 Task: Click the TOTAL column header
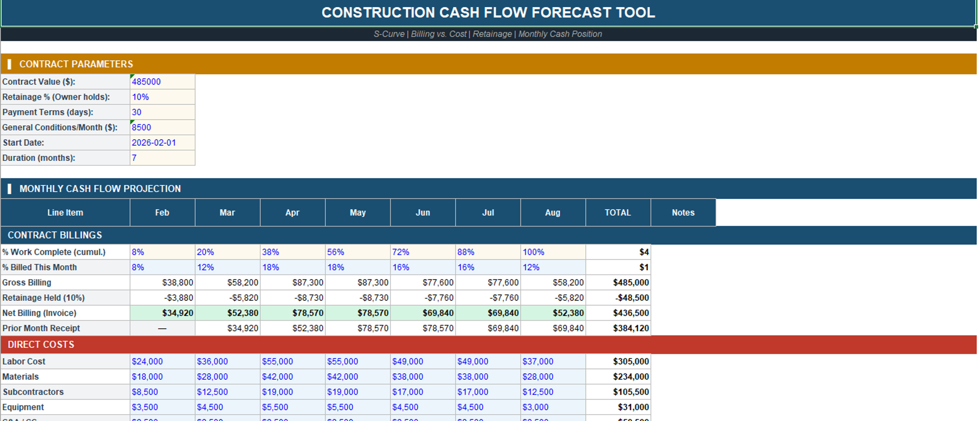[618, 212]
